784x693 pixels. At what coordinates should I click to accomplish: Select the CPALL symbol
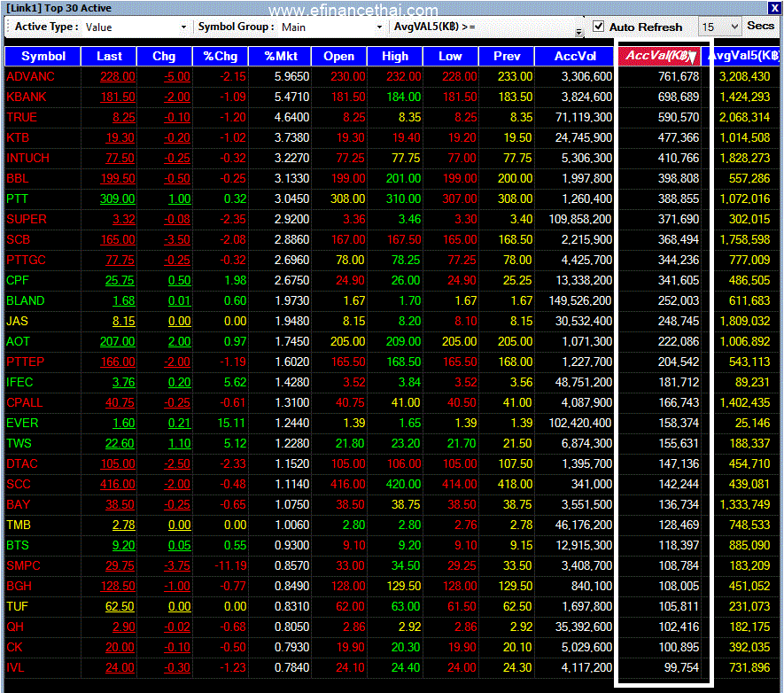(25, 402)
